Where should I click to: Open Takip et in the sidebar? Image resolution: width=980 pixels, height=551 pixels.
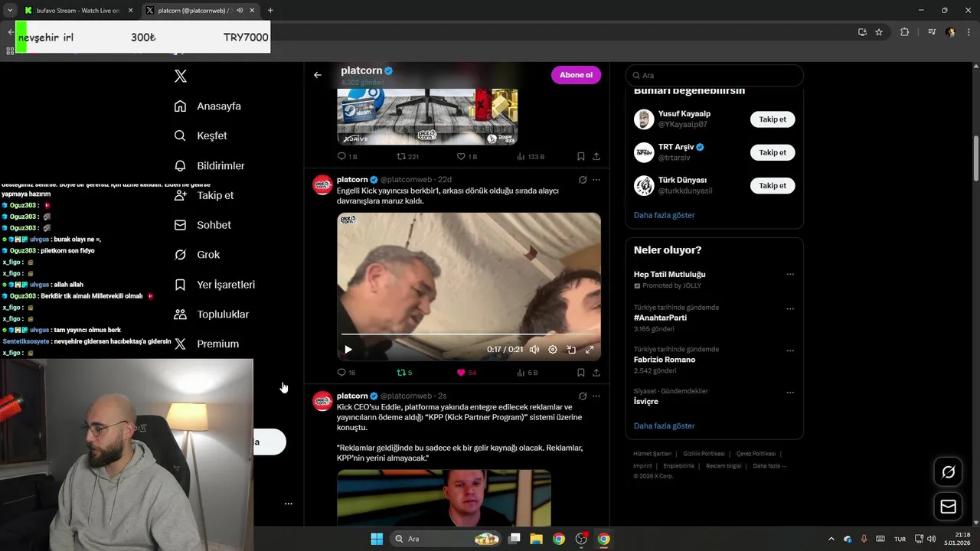pyautogui.click(x=204, y=195)
